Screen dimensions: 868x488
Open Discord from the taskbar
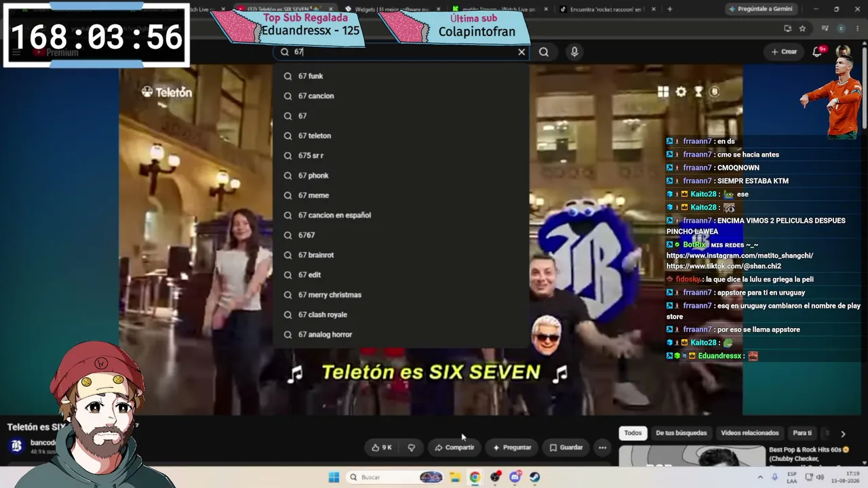515,477
